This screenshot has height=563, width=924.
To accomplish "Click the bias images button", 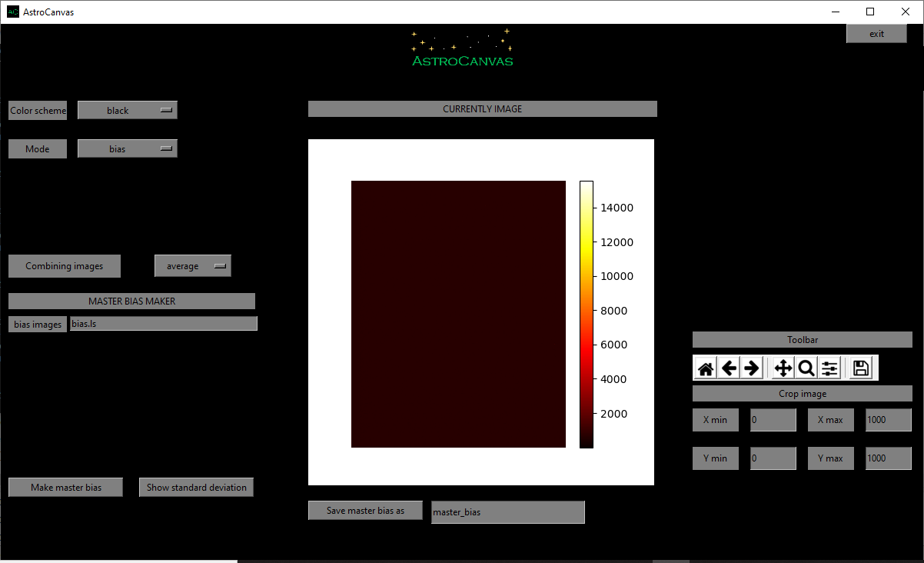I will tap(38, 324).
